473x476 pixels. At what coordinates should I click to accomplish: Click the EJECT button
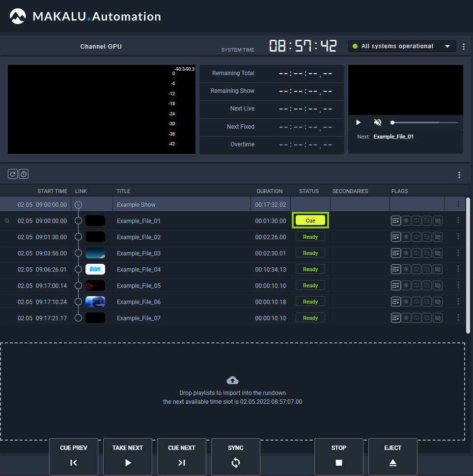point(393,456)
